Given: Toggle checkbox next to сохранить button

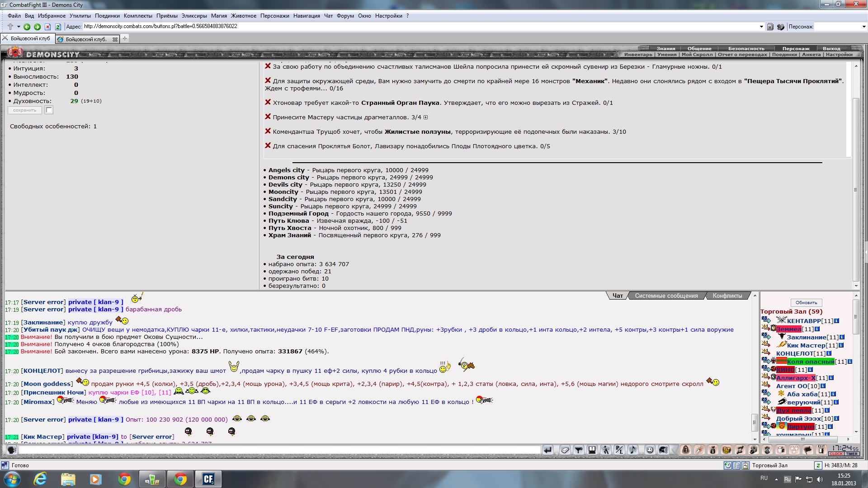Looking at the screenshot, I should [x=49, y=110].
